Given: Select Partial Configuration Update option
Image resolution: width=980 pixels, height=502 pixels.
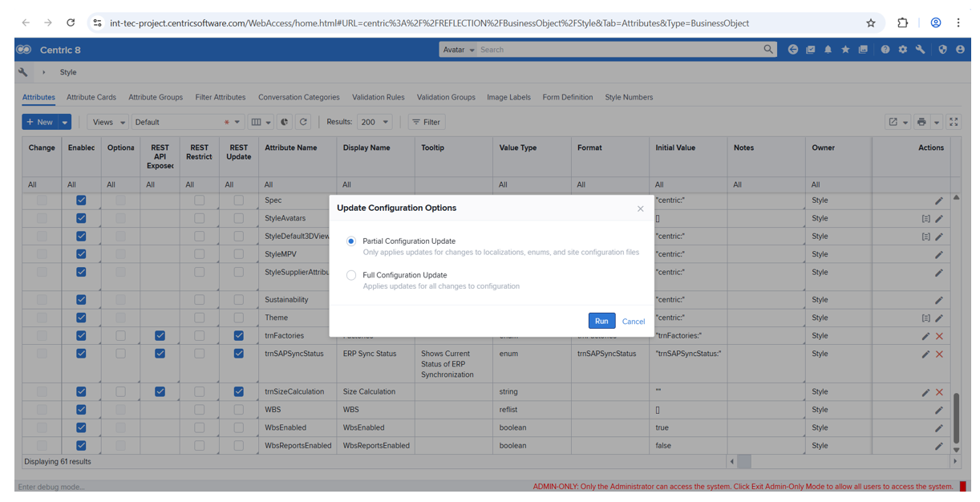Looking at the screenshot, I should [350, 241].
